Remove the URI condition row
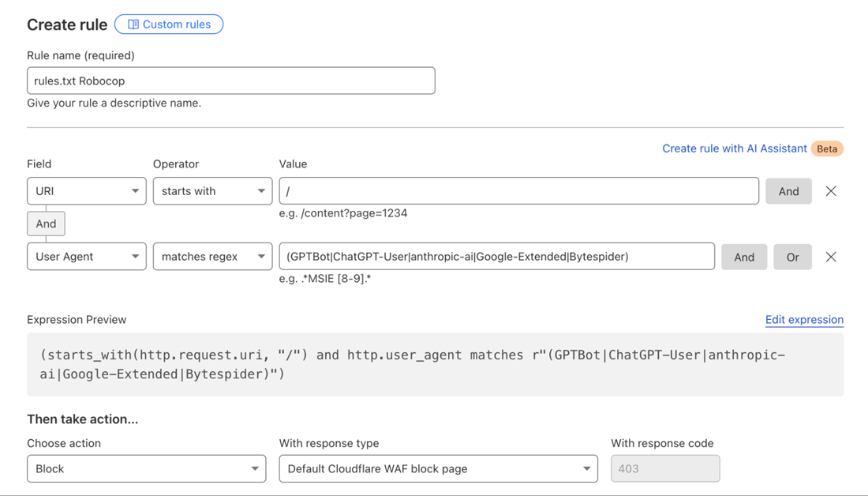The height and width of the screenshot is (496, 868). [x=831, y=191]
